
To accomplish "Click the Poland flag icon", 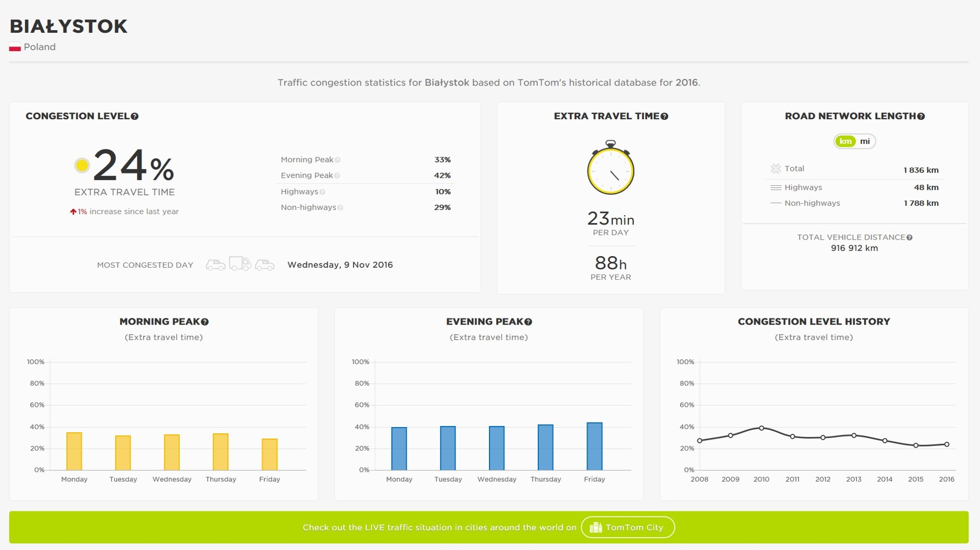I will tap(15, 47).
